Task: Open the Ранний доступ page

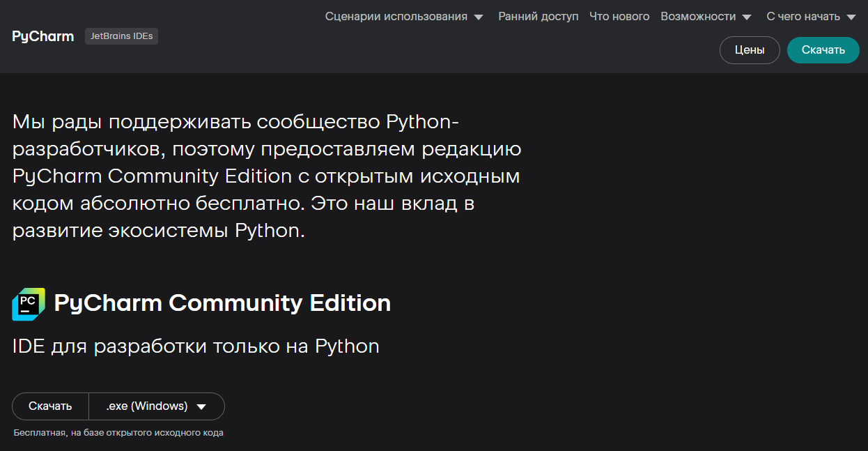Action: coord(538,17)
